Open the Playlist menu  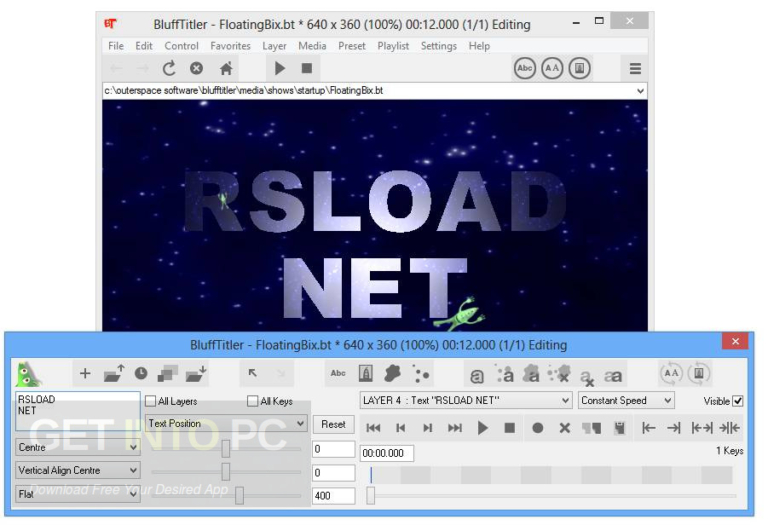click(393, 46)
